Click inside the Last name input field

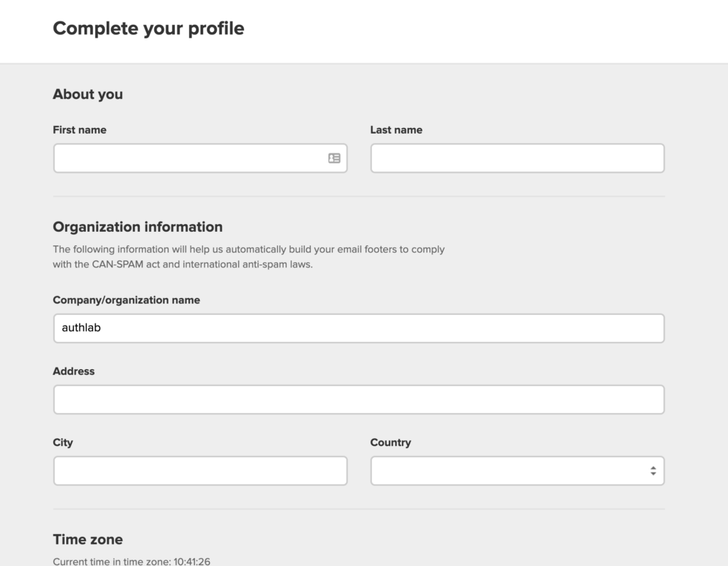click(x=517, y=157)
